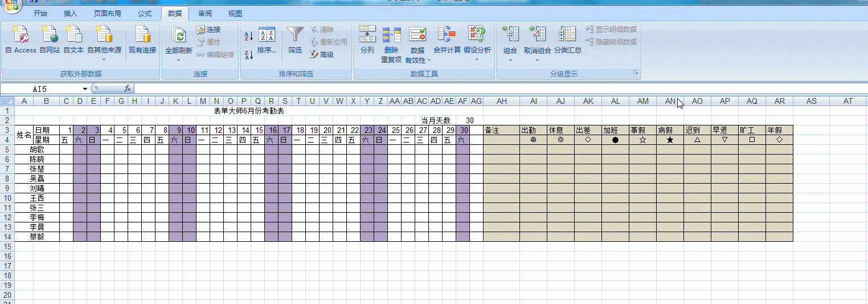Switch to the 视图 tab
The image size is (868, 304).
(235, 14)
